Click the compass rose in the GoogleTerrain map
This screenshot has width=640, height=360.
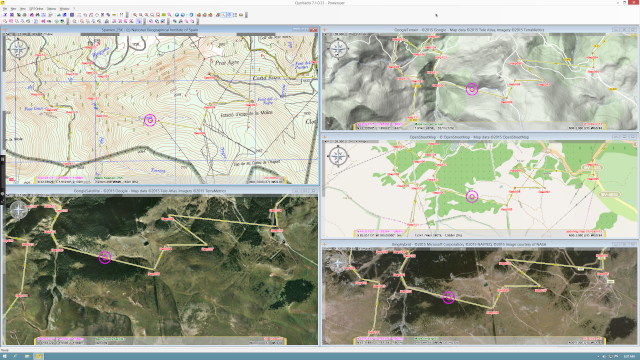pos(338,49)
